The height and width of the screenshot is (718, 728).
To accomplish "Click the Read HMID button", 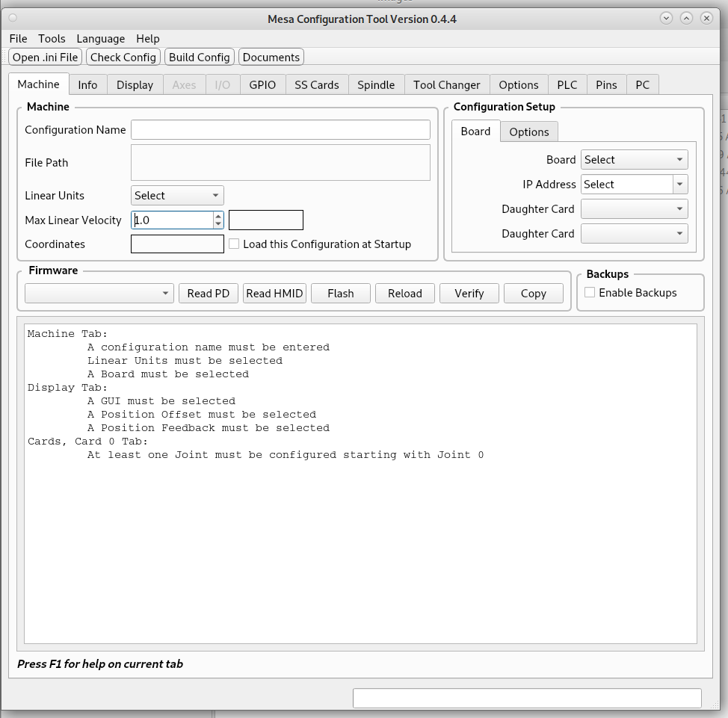I will tap(274, 294).
